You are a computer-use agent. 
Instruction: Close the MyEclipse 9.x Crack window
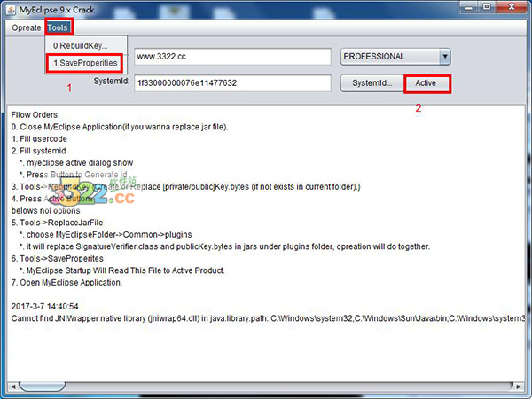pos(512,7)
